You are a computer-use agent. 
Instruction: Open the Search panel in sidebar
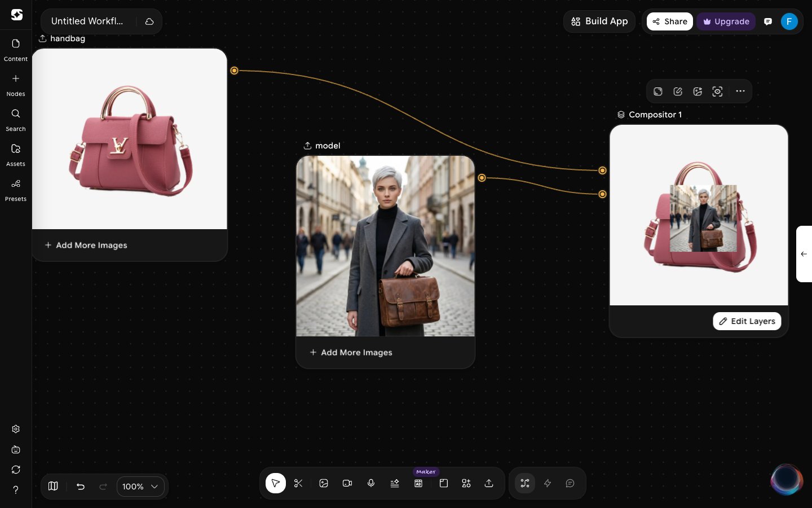[x=16, y=120]
